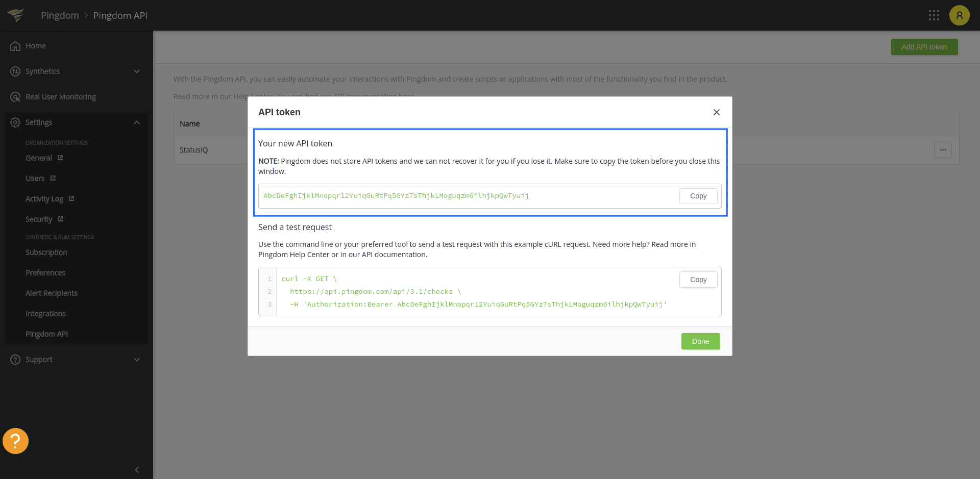980x479 pixels.
Task: Go to Integrations in sidebar
Action: pos(45,314)
